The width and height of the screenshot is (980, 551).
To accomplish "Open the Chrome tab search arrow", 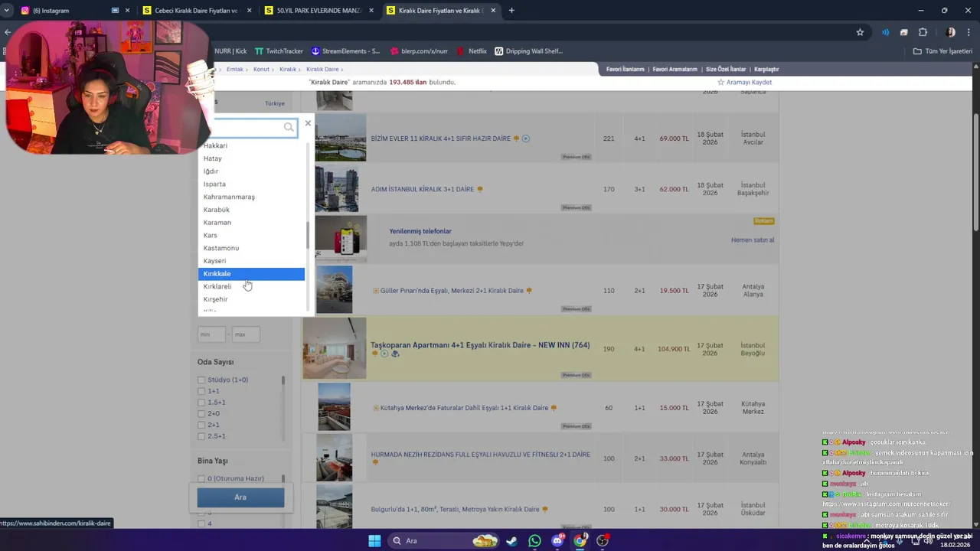I will point(7,11).
